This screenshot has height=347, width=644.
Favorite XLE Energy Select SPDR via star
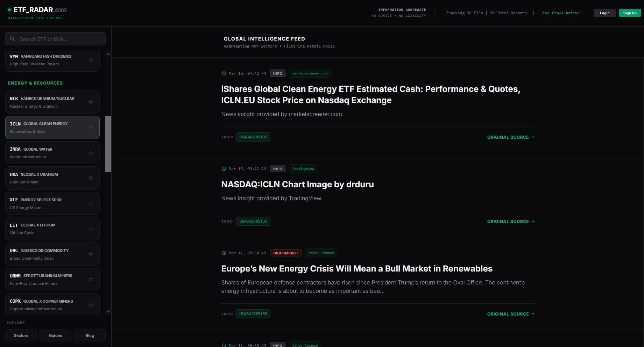point(91,203)
